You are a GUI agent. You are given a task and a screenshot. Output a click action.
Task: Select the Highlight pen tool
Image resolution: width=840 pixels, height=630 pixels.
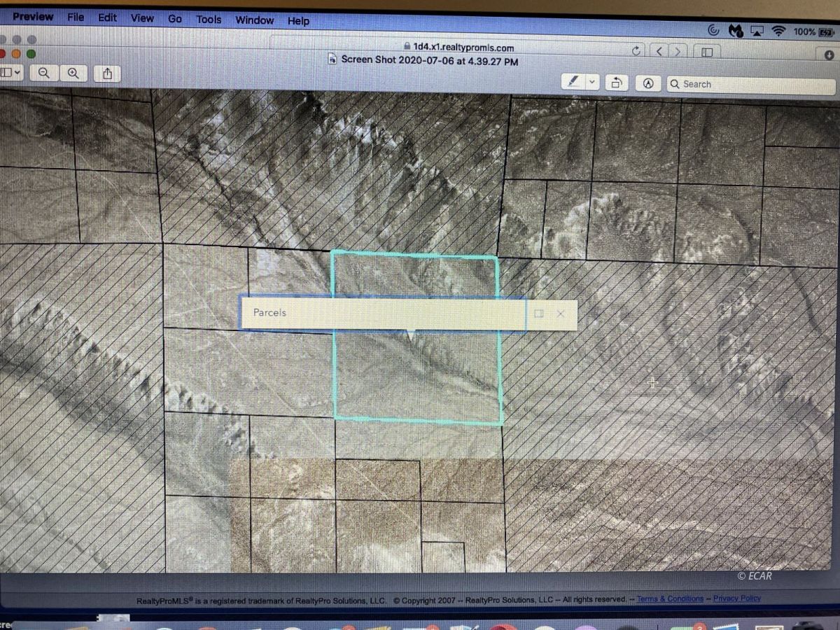coord(573,82)
